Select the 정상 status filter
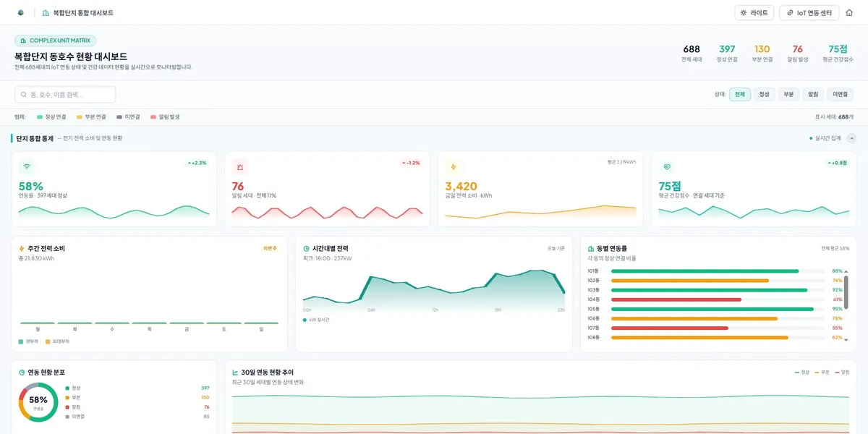The image size is (868, 434). tap(764, 95)
